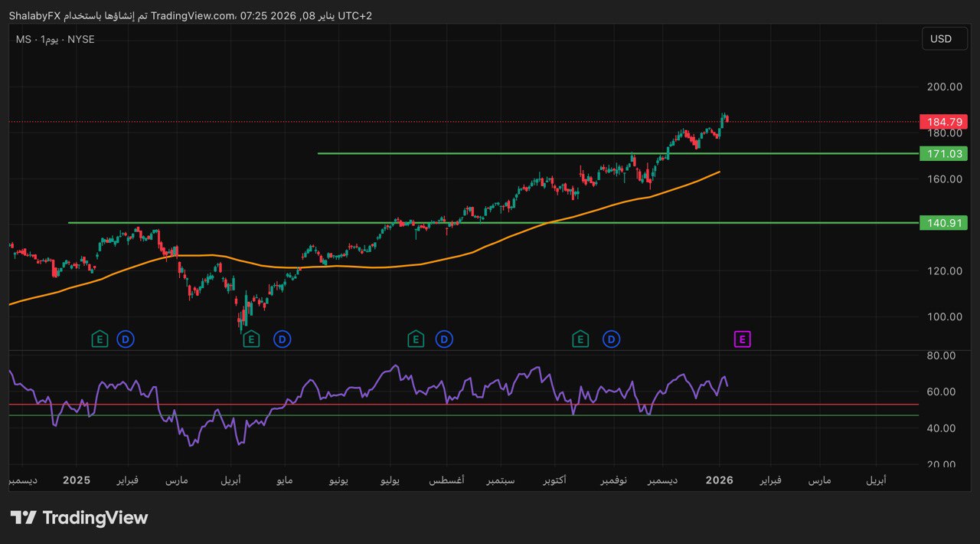Select the earnings E marker in April

pos(251,339)
